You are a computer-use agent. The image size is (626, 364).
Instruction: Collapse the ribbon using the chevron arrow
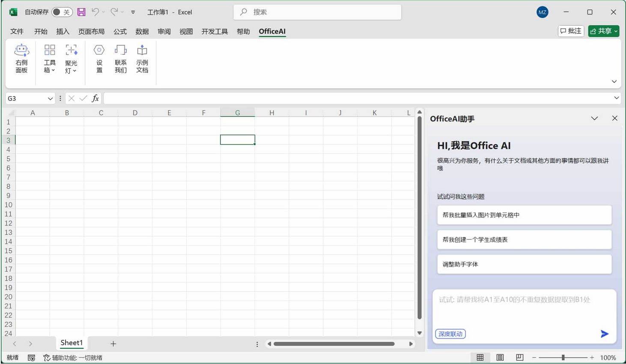(x=614, y=81)
